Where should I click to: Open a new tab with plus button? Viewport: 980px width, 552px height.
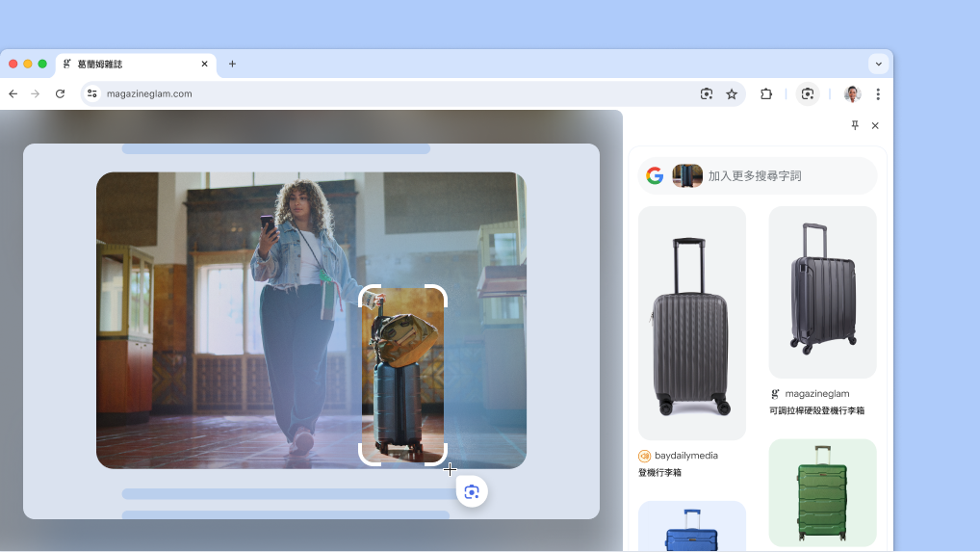(232, 64)
